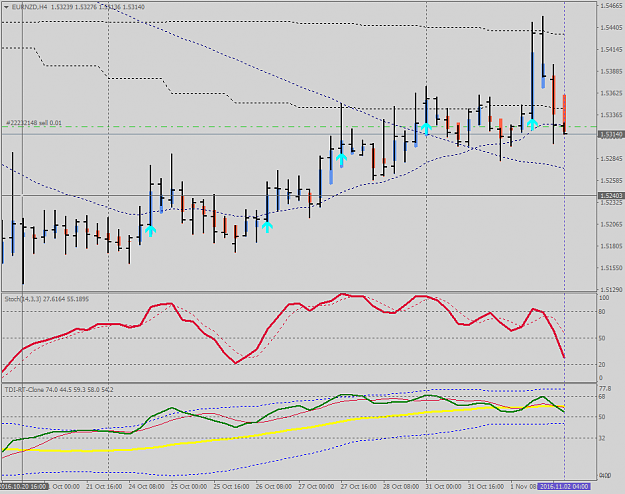Click the 26 Oct 08:00 time label
This screenshot has width=625, height=494.
[273, 486]
